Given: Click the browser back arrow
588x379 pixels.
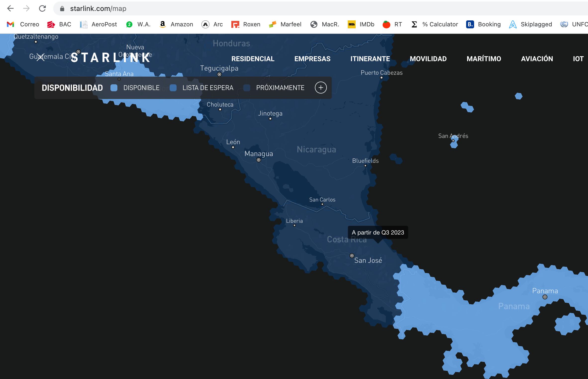Looking at the screenshot, I should tap(10, 8).
